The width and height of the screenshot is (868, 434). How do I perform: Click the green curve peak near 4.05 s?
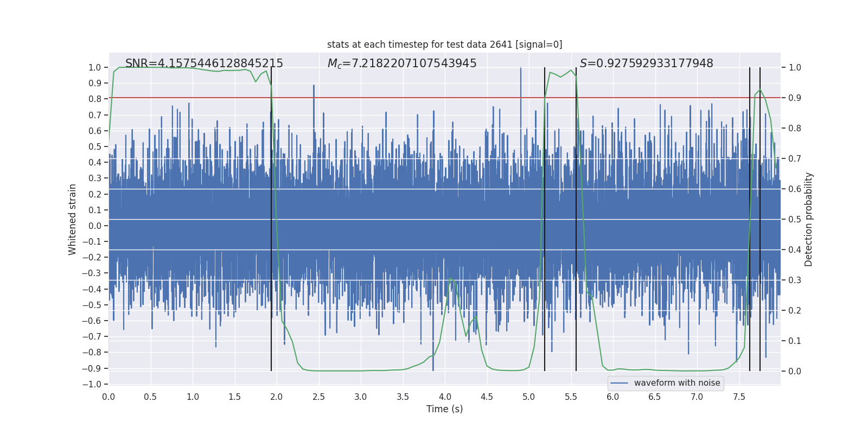[x=450, y=279]
